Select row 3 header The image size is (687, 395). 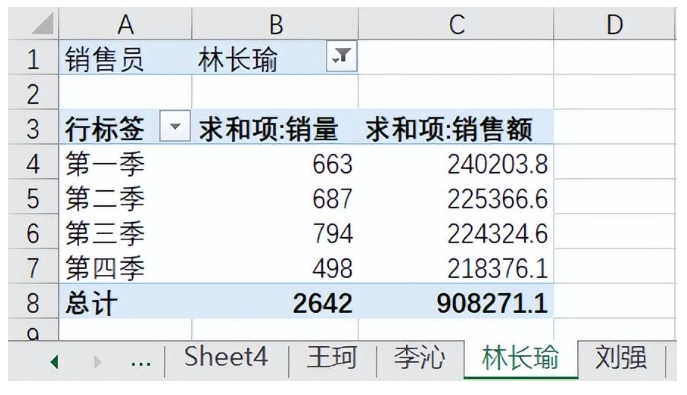(33, 127)
